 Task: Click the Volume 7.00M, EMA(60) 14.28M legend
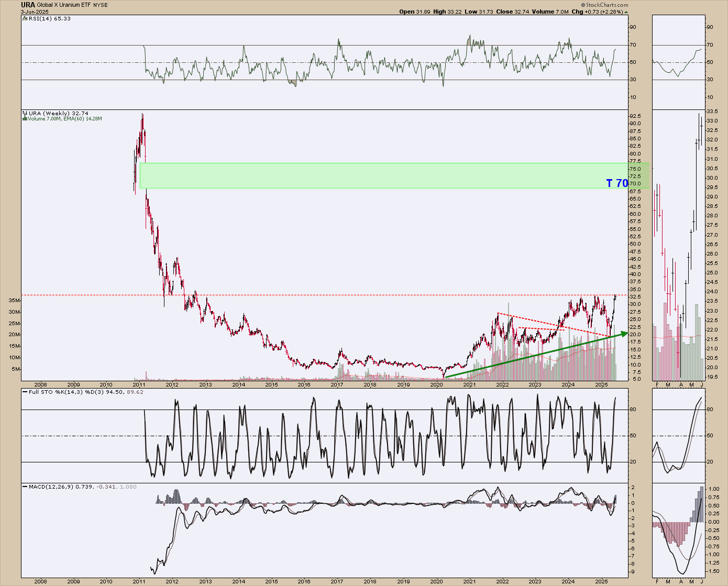tap(64, 119)
